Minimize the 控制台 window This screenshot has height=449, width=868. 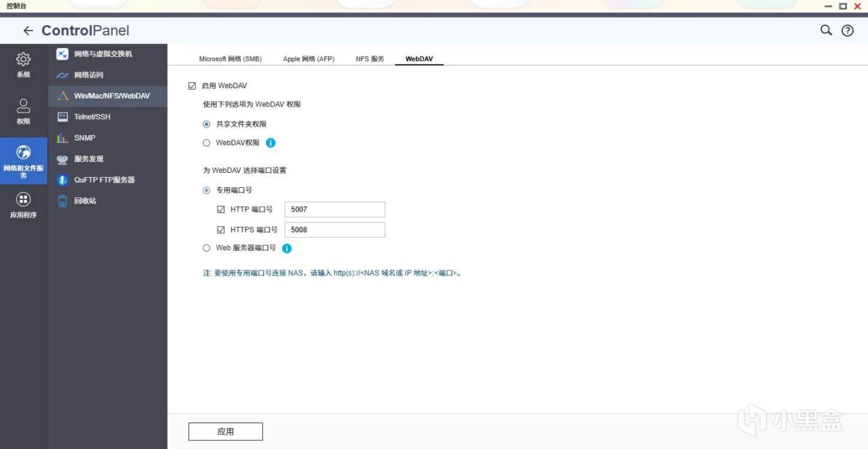[829, 6]
